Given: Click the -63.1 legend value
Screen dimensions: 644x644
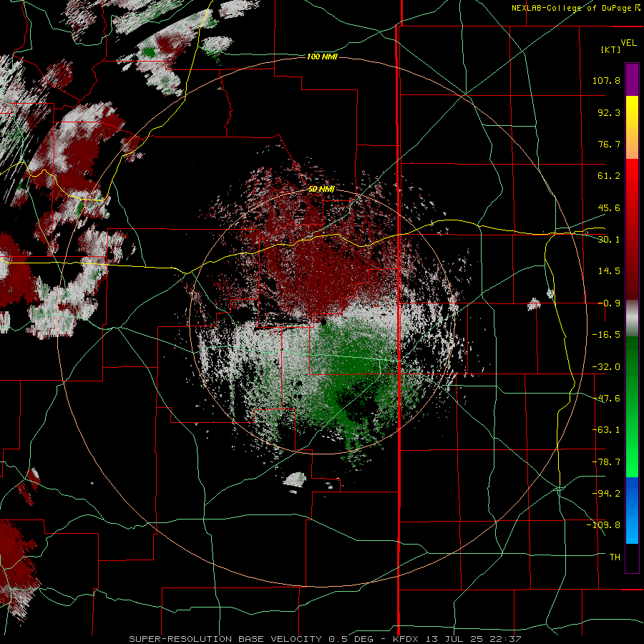Looking at the screenshot, I should click(606, 430).
